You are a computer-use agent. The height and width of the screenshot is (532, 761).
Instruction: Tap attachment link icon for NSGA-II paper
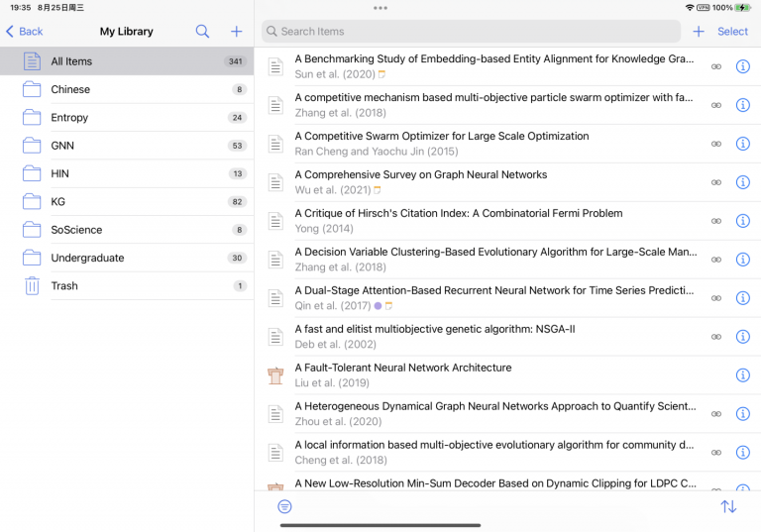coord(716,337)
